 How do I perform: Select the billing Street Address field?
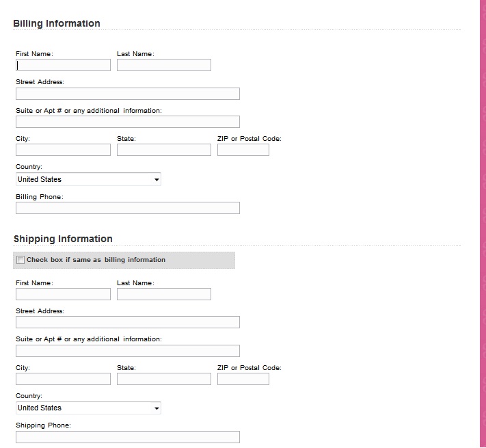[x=128, y=94]
